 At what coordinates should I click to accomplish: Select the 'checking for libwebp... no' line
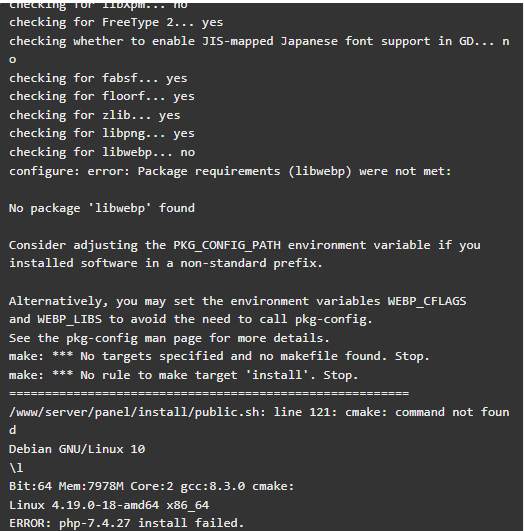tap(102, 152)
